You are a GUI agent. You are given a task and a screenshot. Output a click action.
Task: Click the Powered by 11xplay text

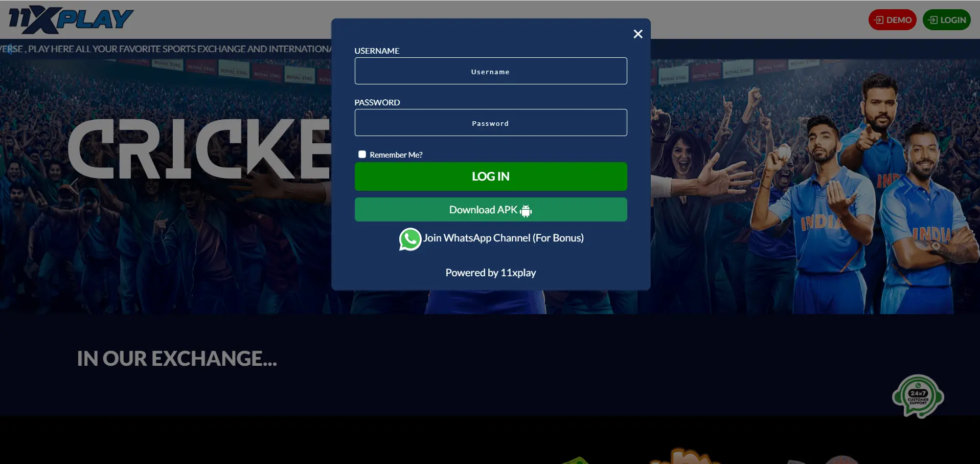(490, 273)
